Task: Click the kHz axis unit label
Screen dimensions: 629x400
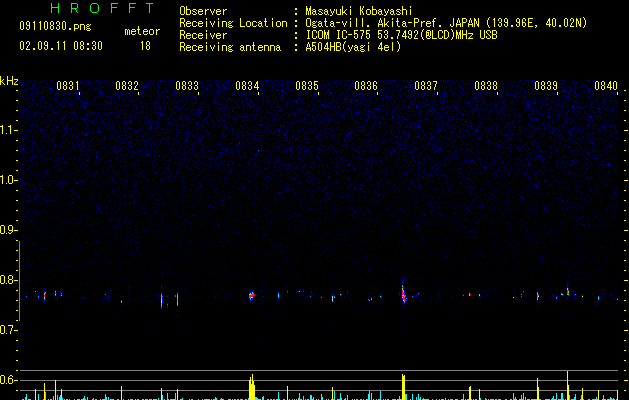Action: [x=9, y=81]
